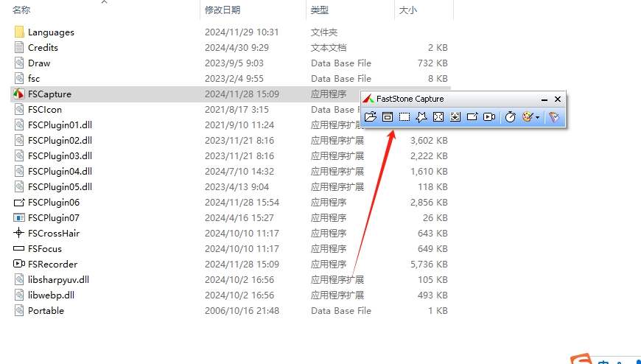Click the Portable file icon
The image size is (641, 364).
[x=19, y=311]
